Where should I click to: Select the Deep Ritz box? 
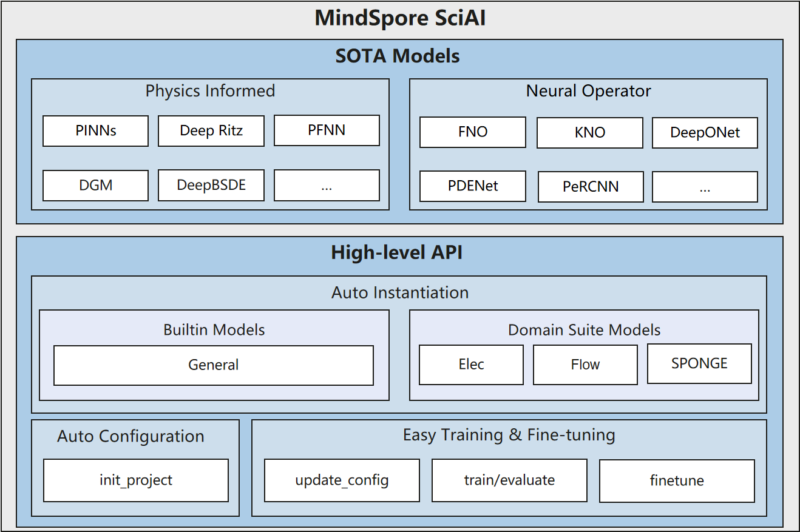click(211, 131)
